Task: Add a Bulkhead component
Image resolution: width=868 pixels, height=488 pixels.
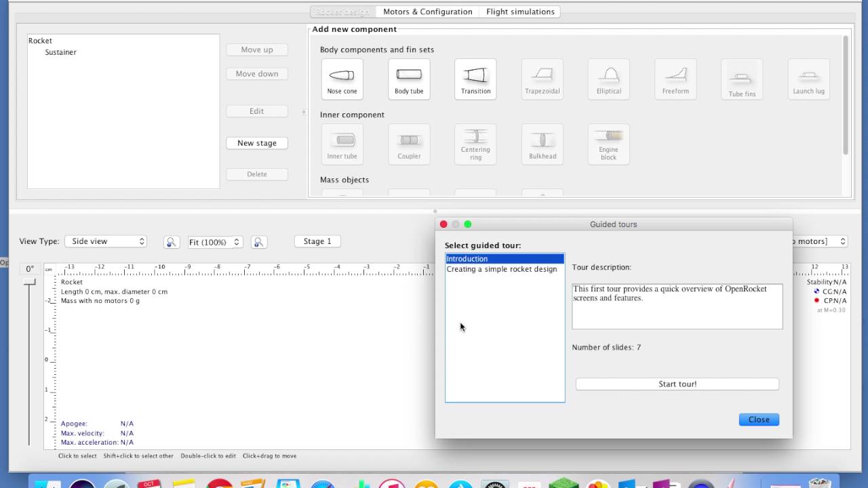Action: click(542, 144)
